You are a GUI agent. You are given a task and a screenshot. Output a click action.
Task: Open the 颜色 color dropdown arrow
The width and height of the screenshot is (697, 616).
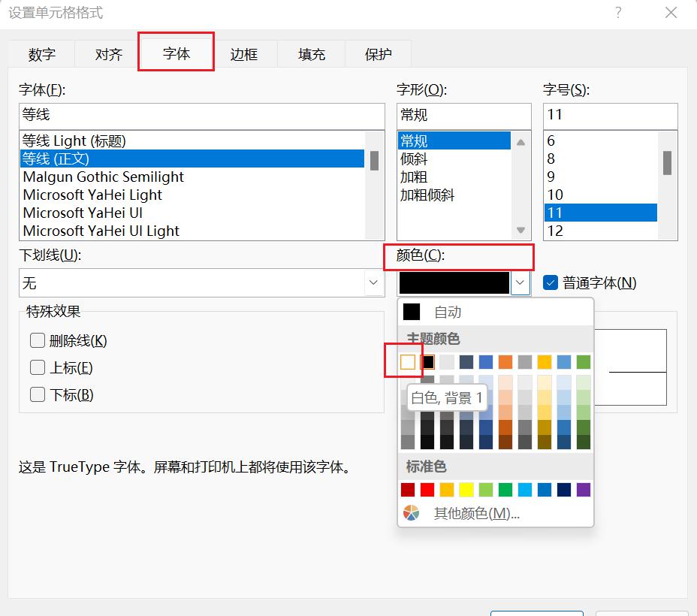pyautogui.click(x=520, y=282)
